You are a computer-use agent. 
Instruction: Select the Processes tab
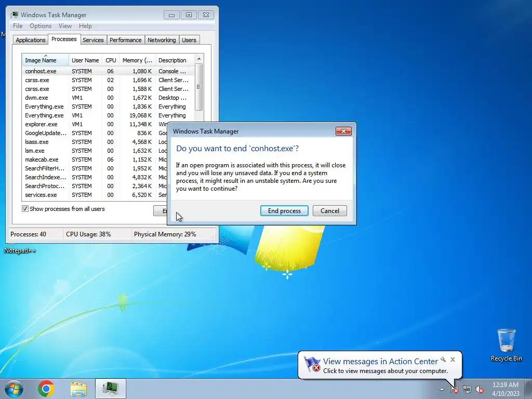pos(64,39)
